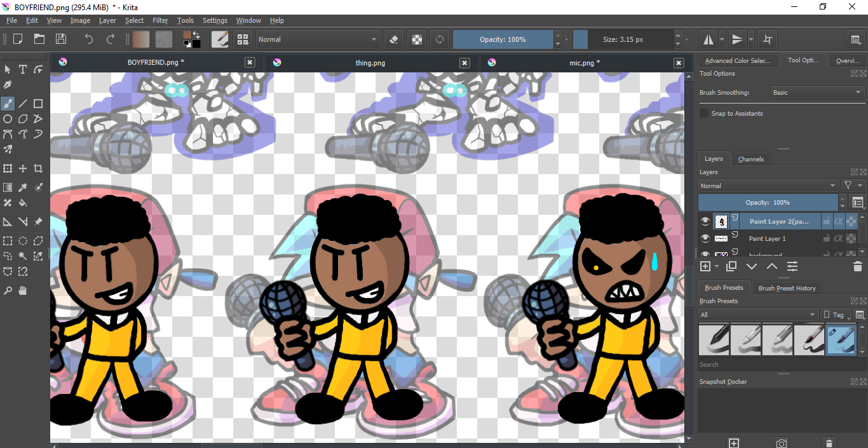
Task: Select the Rectangular Selection tool
Action: point(8,241)
